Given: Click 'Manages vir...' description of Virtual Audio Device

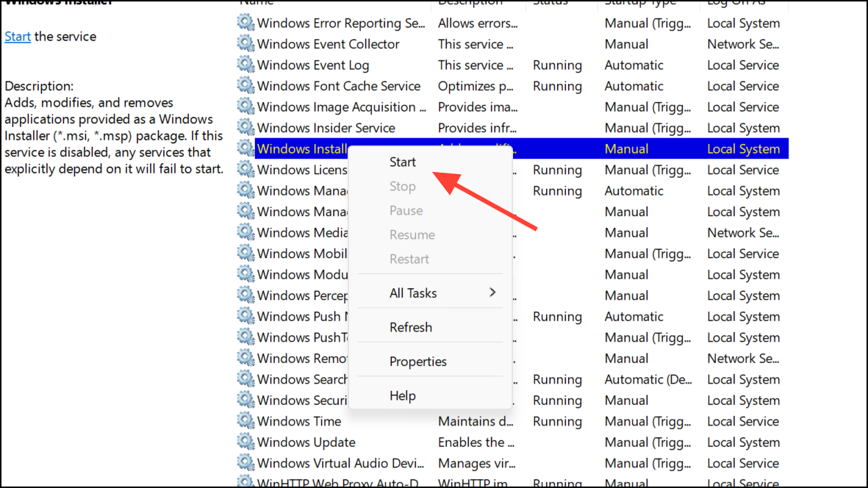Looking at the screenshot, I should point(476,464).
